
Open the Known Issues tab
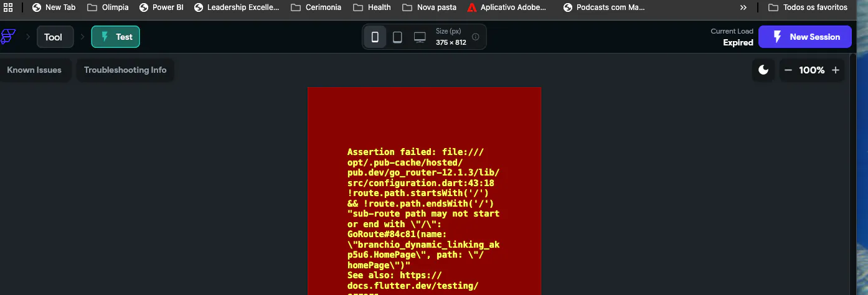(x=34, y=70)
